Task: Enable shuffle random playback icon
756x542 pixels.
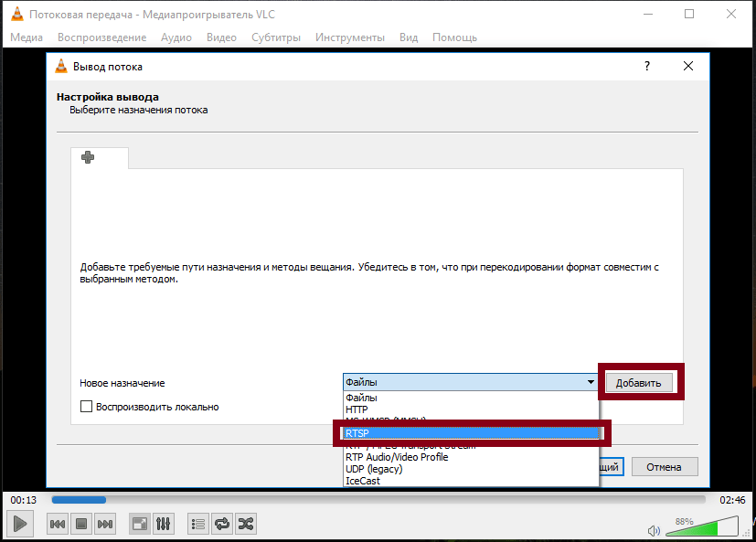Action: point(246,524)
